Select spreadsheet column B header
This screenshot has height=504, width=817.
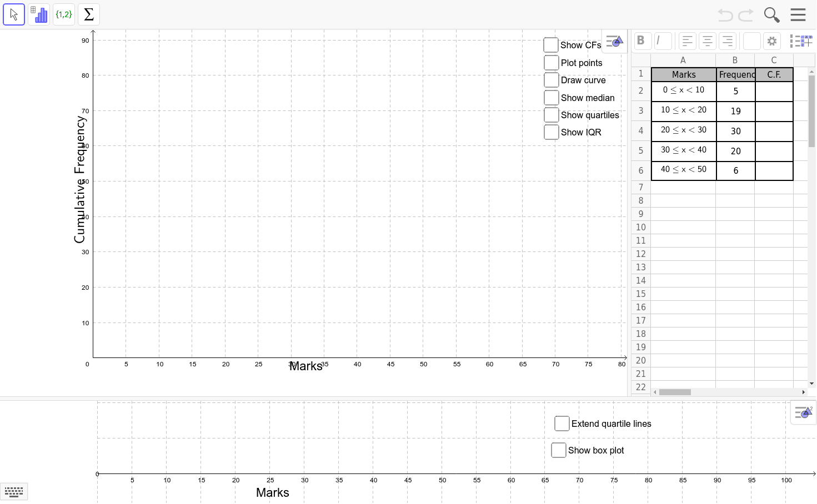(x=735, y=60)
